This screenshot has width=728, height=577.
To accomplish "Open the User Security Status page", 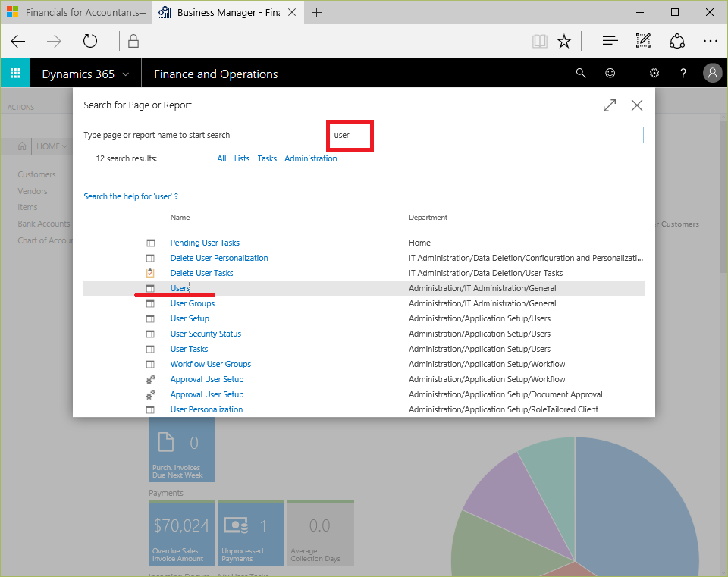I will coord(206,334).
